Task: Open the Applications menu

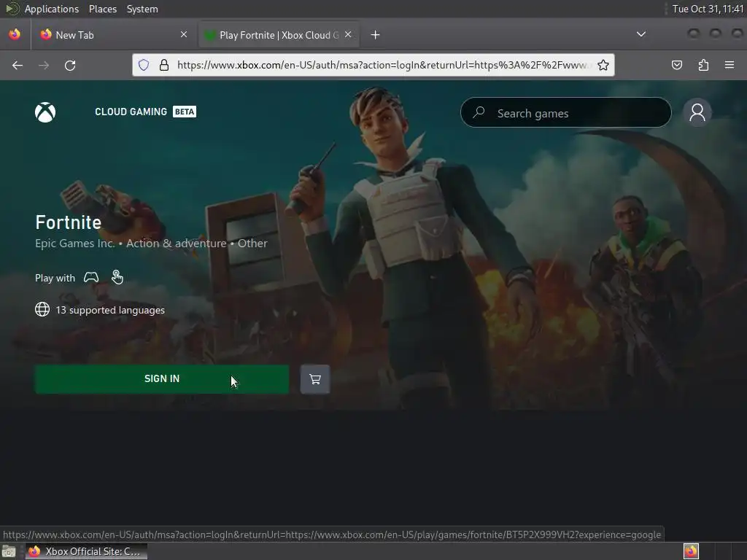Action: pyautogui.click(x=52, y=9)
